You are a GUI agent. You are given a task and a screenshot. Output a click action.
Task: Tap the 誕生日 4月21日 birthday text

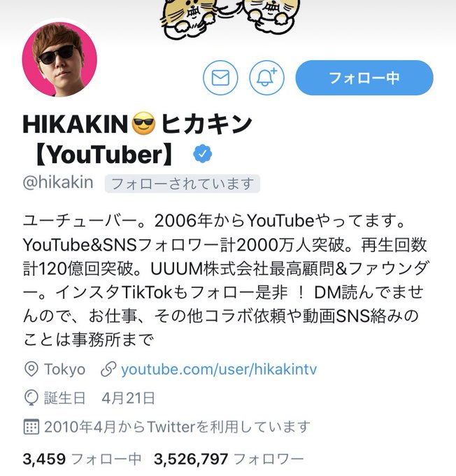point(99,398)
